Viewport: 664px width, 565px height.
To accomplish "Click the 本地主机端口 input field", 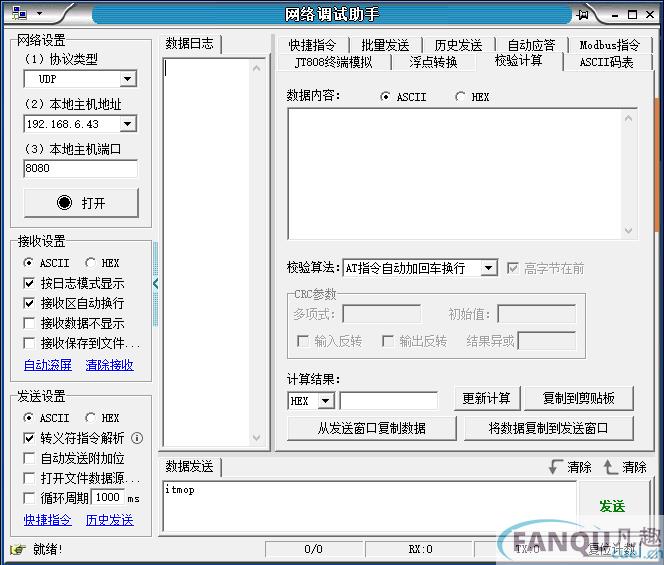I will pos(80,169).
